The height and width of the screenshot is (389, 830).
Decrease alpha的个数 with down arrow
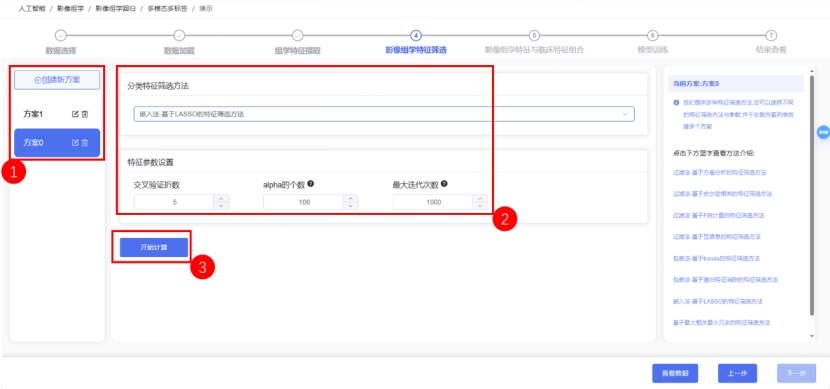coord(350,206)
